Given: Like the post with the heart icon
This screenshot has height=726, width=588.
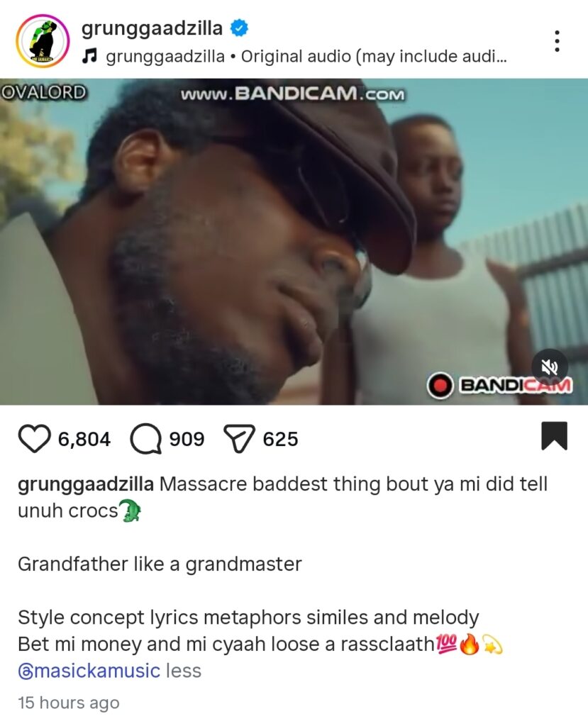Looking at the screenshot, I should (34, 438).
